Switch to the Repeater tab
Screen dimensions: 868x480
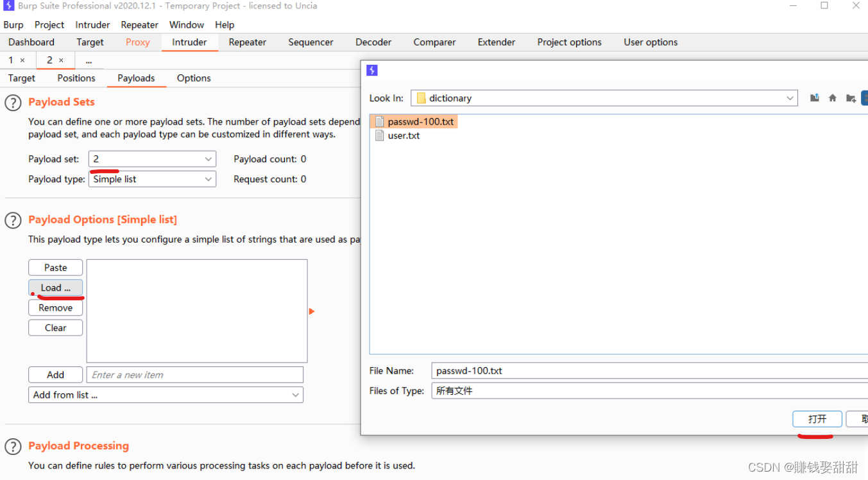248,42
